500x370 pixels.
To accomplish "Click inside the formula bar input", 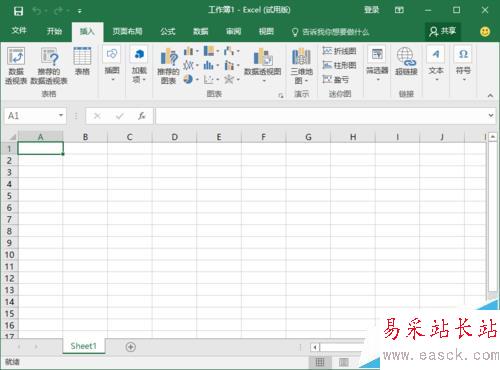I will [x=321, y=116].
